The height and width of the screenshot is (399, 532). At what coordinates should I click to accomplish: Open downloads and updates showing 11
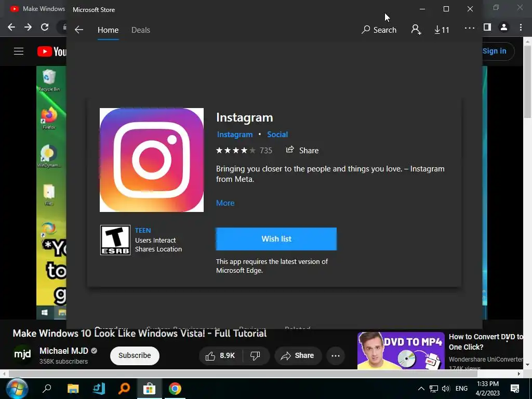click(x=442, y=30)
